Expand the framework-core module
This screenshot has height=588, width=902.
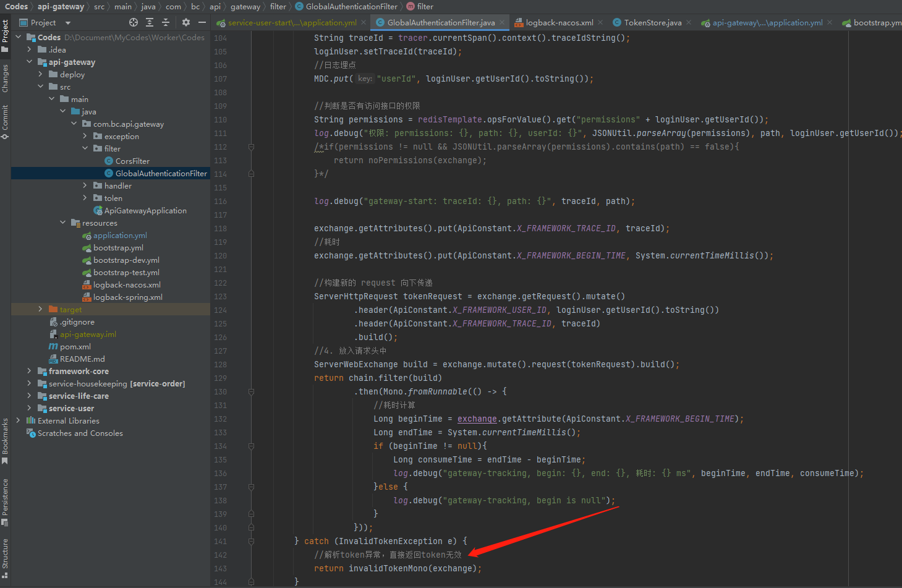pos(29,371)
